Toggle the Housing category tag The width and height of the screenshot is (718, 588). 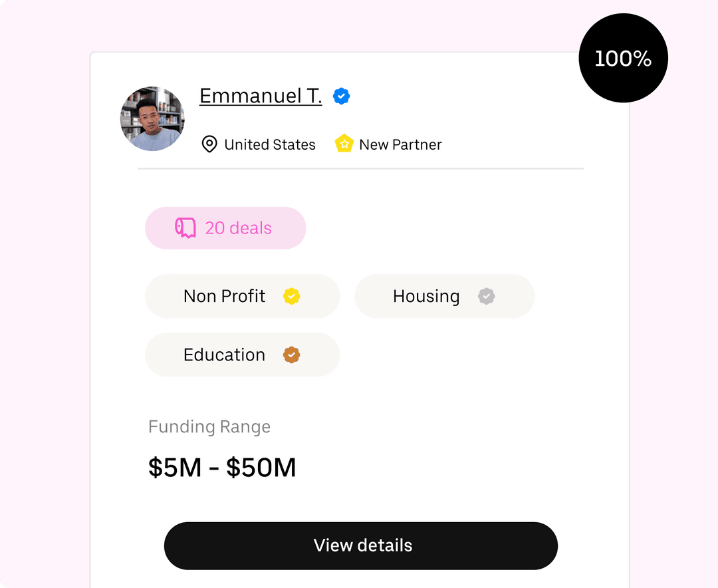(444, 296)
